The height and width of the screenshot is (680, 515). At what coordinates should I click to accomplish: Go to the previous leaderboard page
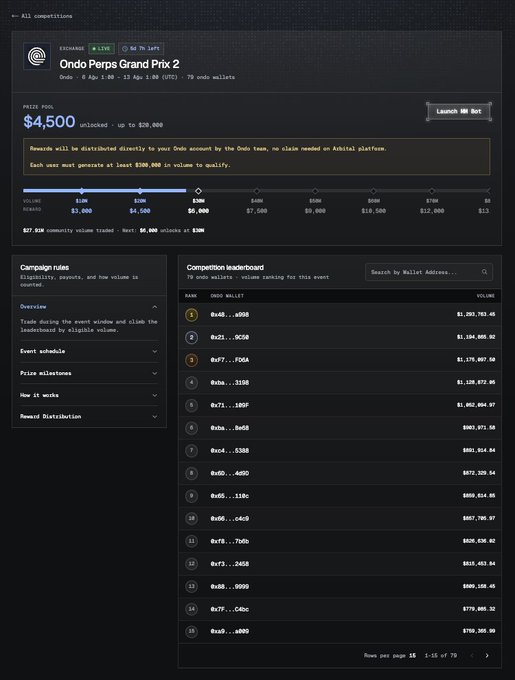(472, 655)
